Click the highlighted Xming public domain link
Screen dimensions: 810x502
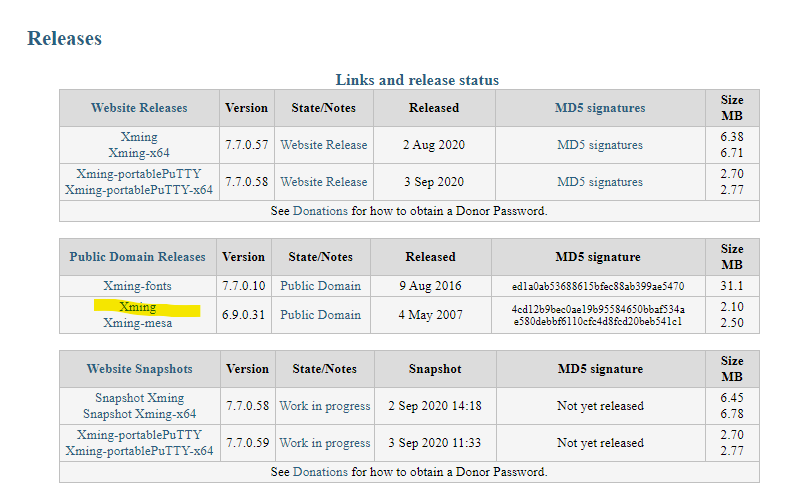pos(137,307)
